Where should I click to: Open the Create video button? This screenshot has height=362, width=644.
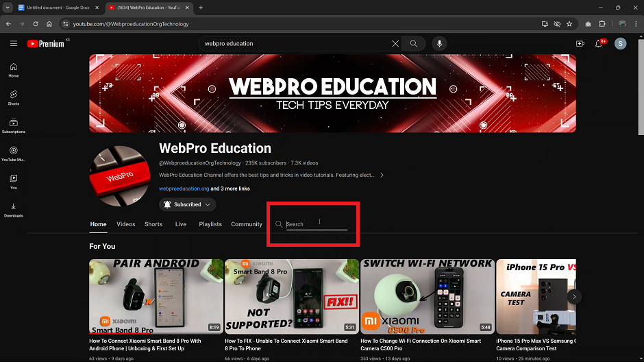point(580,44)
